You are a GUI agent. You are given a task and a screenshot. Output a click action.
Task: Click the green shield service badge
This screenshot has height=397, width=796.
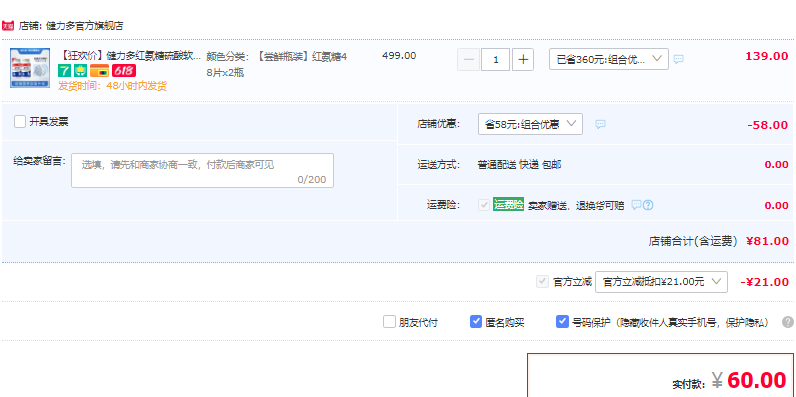(x=80, y=71)
